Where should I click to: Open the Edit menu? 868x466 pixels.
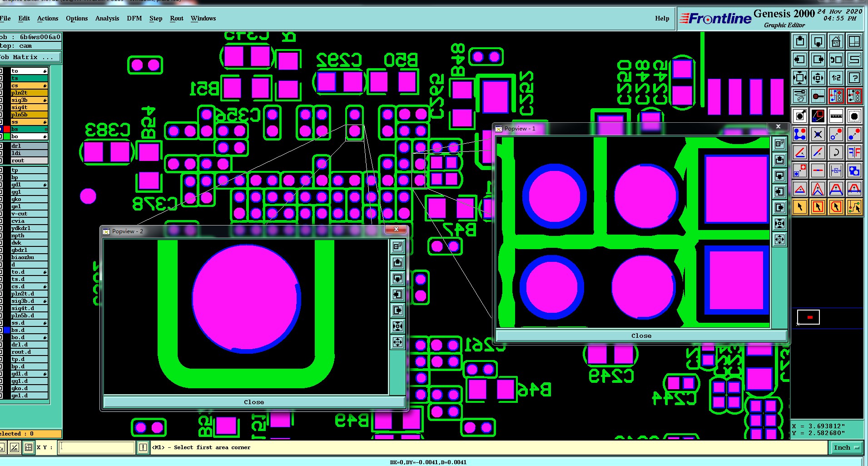24,18
